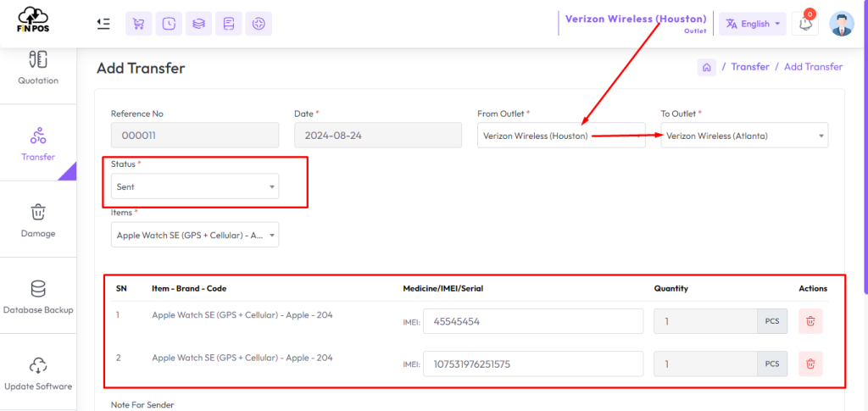This screenshot has width=868, height=411.
Task: Click the Actions column header
Action: pyautogui.click(x=813, y=288)
